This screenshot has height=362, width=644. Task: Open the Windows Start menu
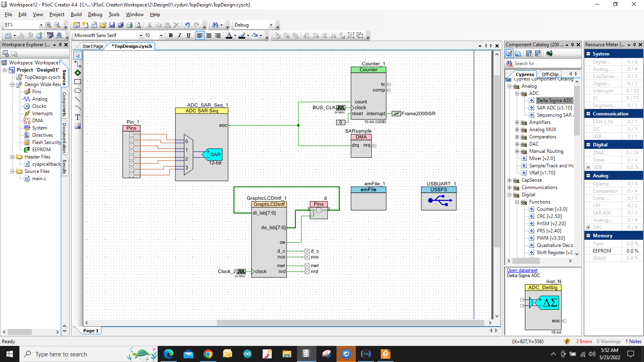click(10, 354)
